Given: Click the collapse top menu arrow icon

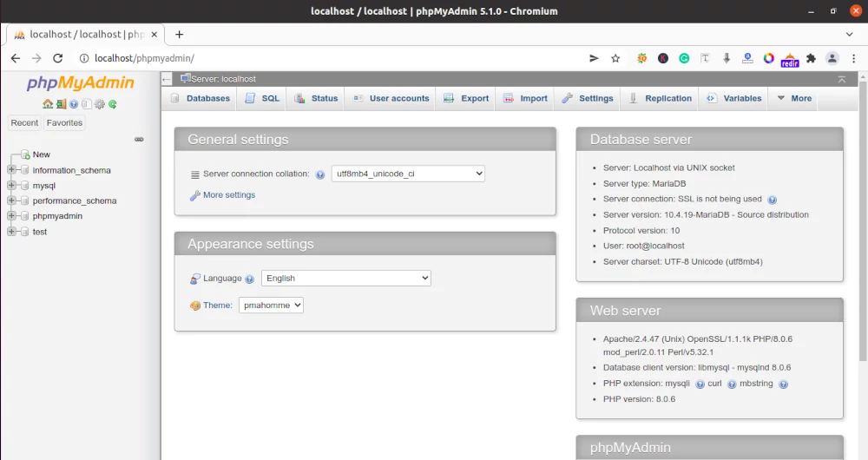Looking at the screenshot, I should coord(841,79).
